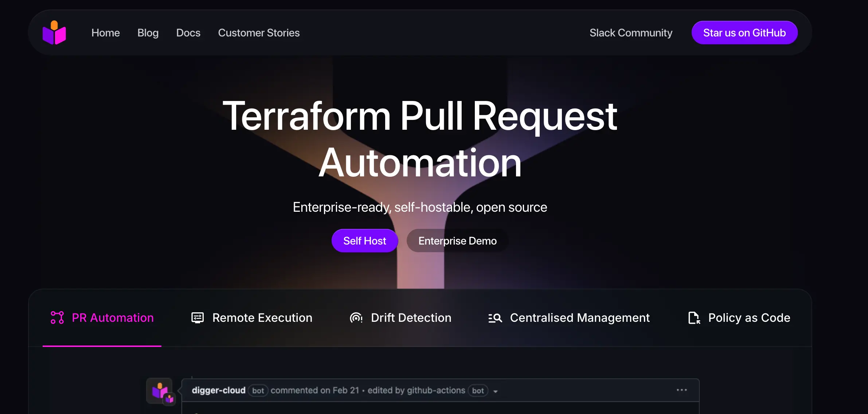The height and width of the screenshot is (414, 868).
Task: Switch to the Remote Execution tab
Action: (262, 318)
